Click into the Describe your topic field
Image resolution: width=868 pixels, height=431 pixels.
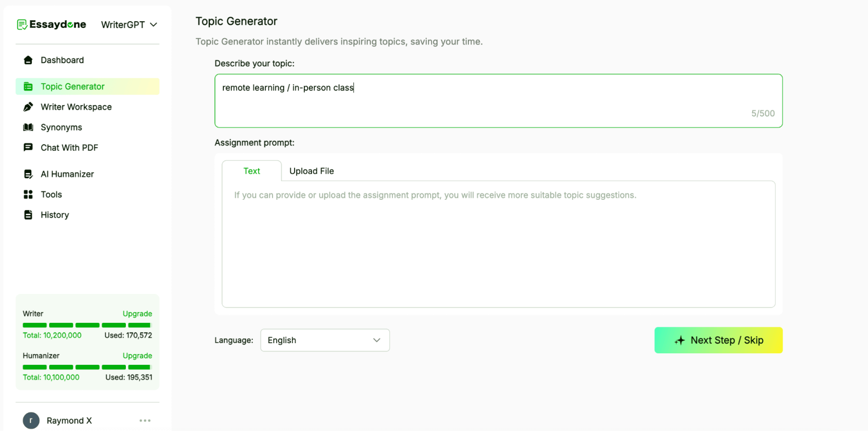point(498,100)
